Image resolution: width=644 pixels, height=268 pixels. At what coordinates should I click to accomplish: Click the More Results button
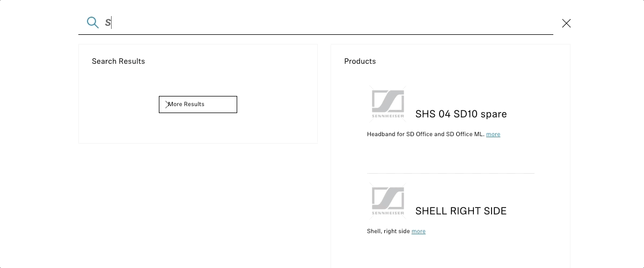pos(198,105)
